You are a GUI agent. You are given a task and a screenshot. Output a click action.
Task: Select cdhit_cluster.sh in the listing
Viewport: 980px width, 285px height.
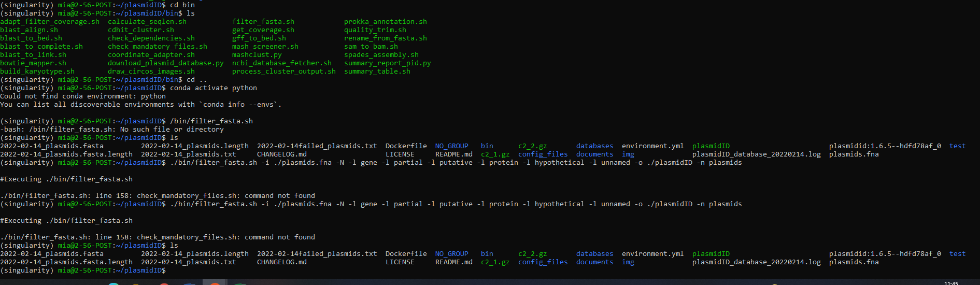(x=141, y=30)
